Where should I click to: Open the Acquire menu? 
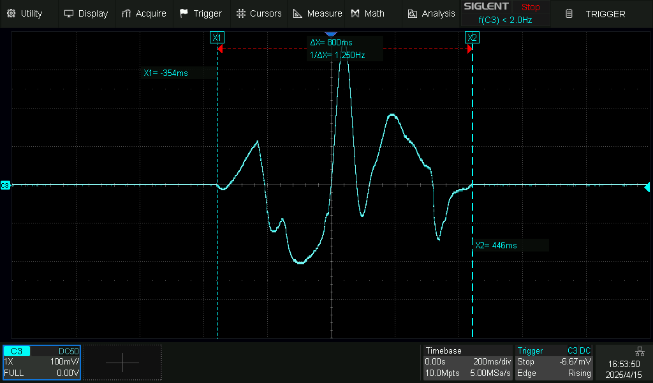(143, 14)
